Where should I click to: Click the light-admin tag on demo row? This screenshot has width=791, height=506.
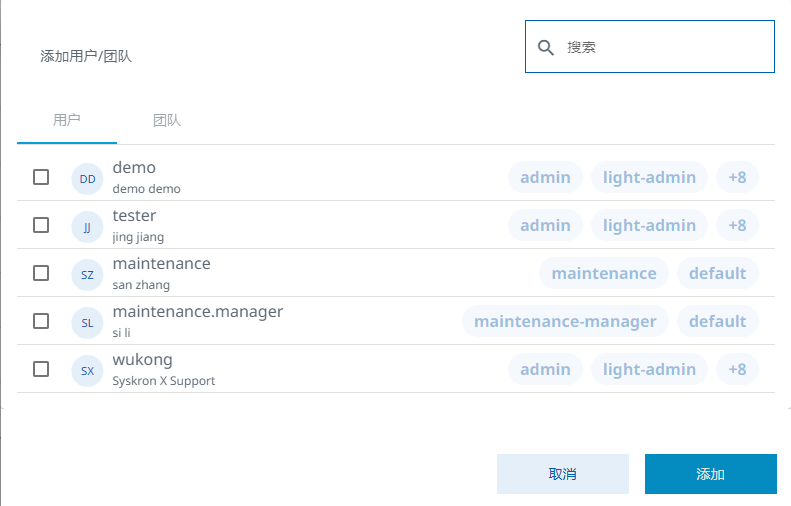click(649, 177)
